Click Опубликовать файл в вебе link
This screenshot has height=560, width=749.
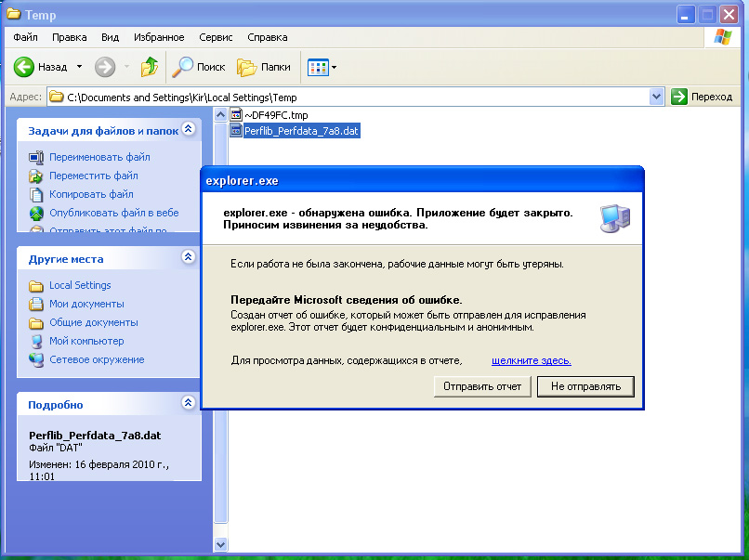pyautogui.click(x=114, y=213)
